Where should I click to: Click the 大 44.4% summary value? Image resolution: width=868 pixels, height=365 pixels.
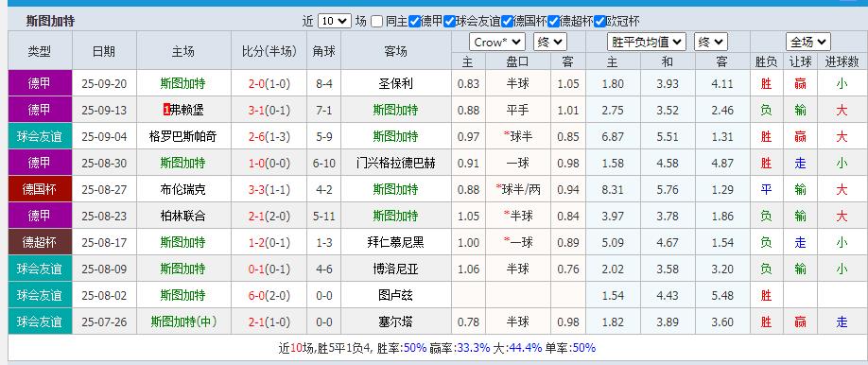[x=525, y=348]
